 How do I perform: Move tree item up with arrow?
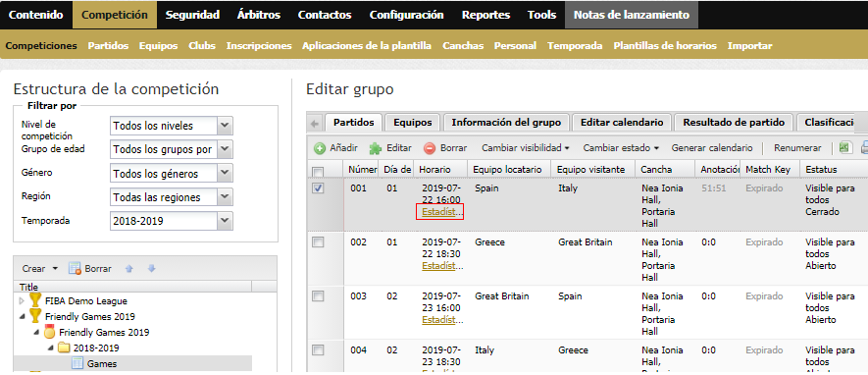click(x=129, y=269)
